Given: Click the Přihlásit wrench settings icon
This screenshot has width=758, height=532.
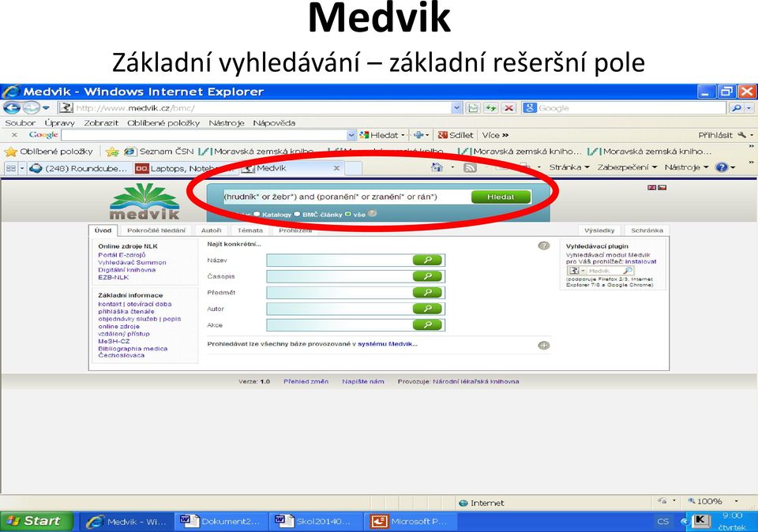Looking at the screenshot, I should [742, 135].
